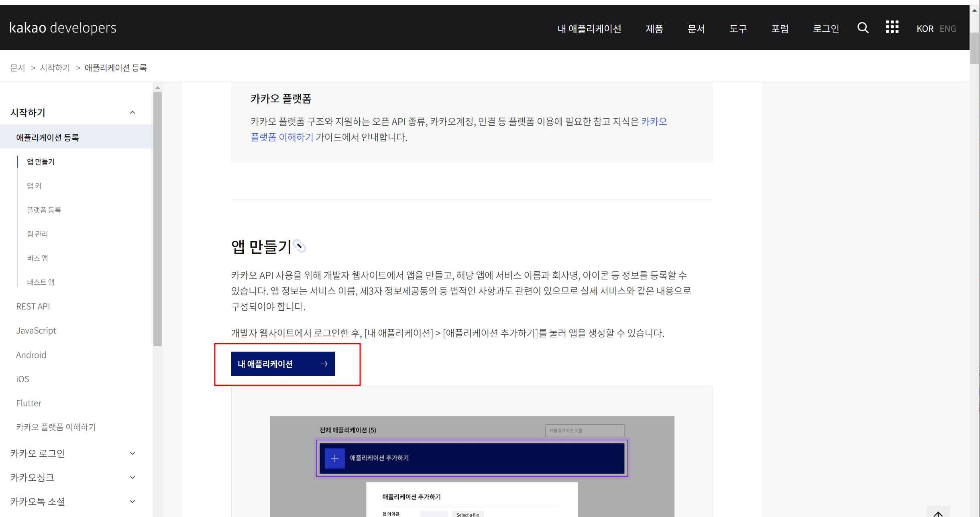Image resolution: width=980 pixels, height=517 pixels.
Task: Click the 카카오 플랫폼 heading text
Action: (281, 98)
